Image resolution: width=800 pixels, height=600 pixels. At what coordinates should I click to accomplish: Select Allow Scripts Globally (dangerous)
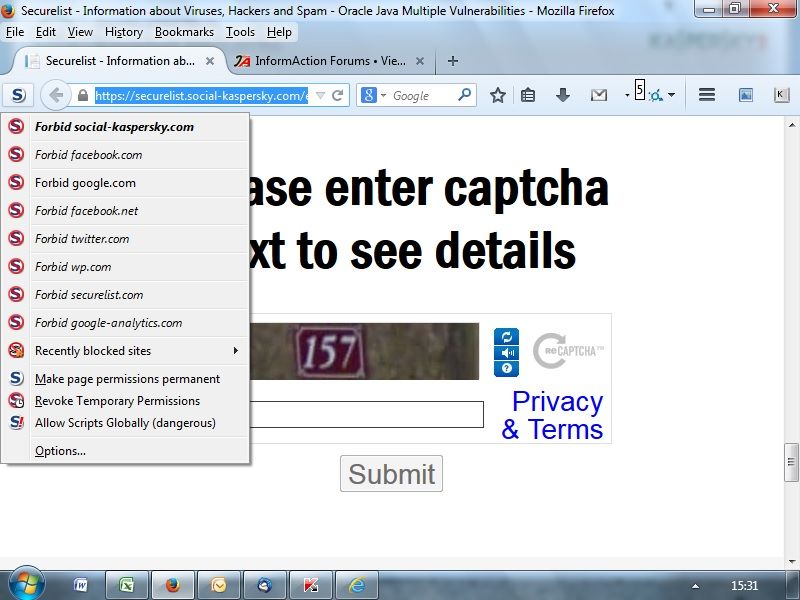(x=126, y=423)
